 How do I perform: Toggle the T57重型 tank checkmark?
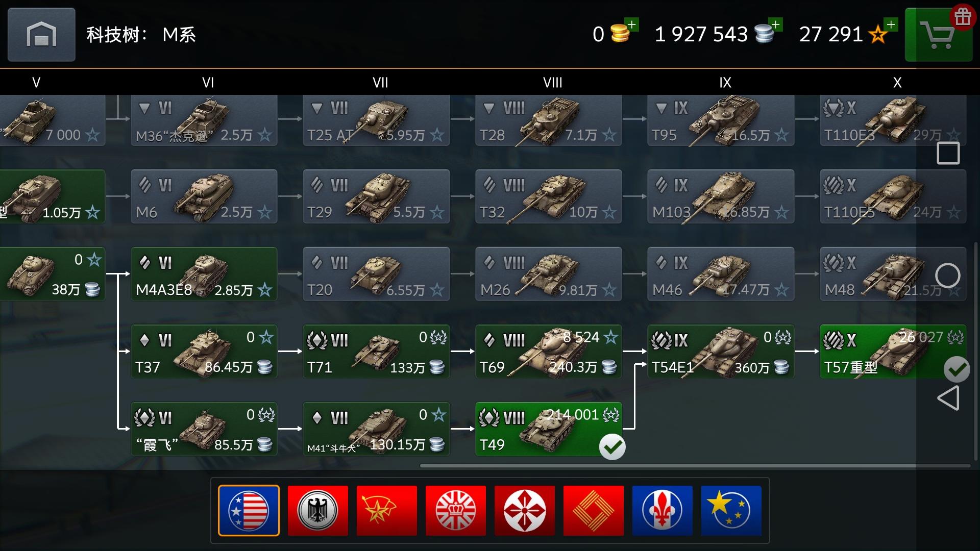coord(957,369)
